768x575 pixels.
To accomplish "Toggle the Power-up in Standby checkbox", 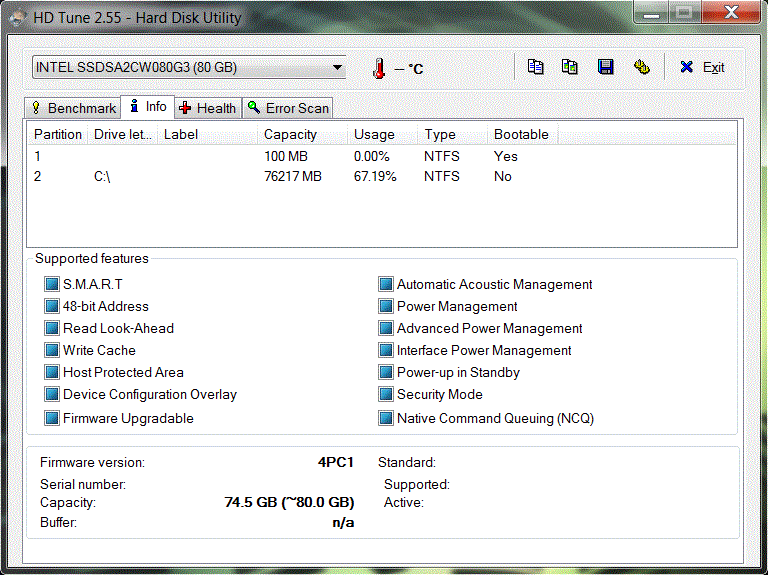I will [385, 372].
